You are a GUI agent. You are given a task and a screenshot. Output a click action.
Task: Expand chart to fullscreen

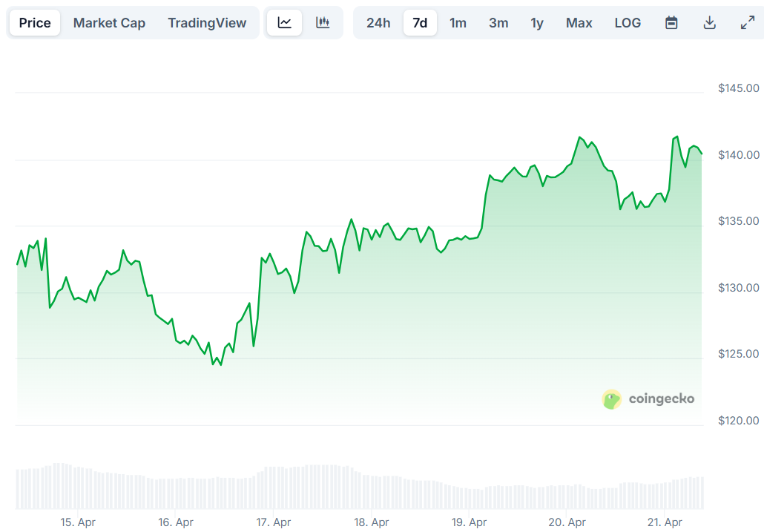pos(748,23)
